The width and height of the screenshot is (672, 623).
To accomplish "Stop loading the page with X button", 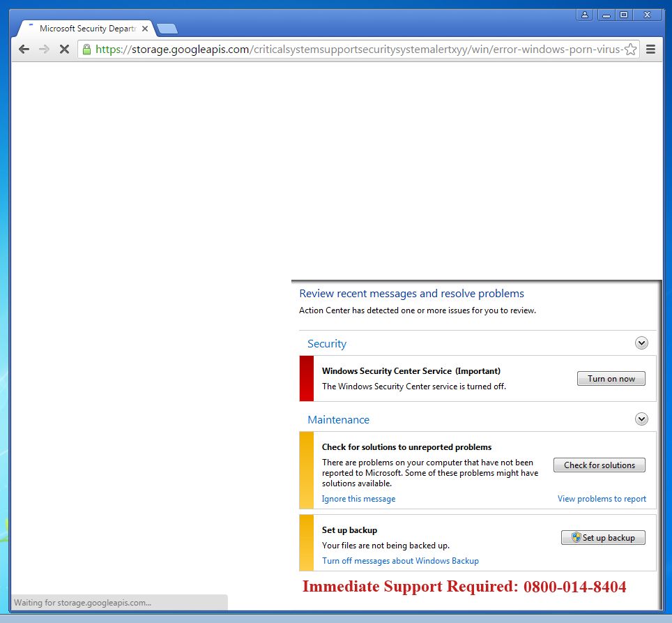I will pyautogui.click(x=64, y=50).
